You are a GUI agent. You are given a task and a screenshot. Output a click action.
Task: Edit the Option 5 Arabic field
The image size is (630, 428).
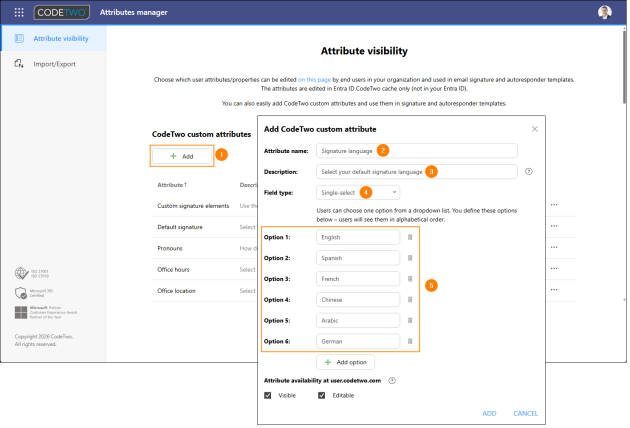point(358,320)
